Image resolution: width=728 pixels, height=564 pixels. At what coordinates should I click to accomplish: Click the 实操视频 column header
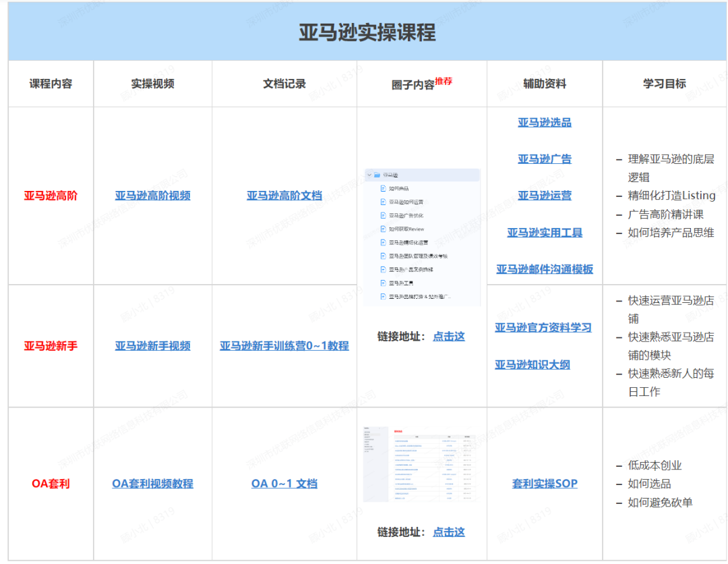[152, 84]
